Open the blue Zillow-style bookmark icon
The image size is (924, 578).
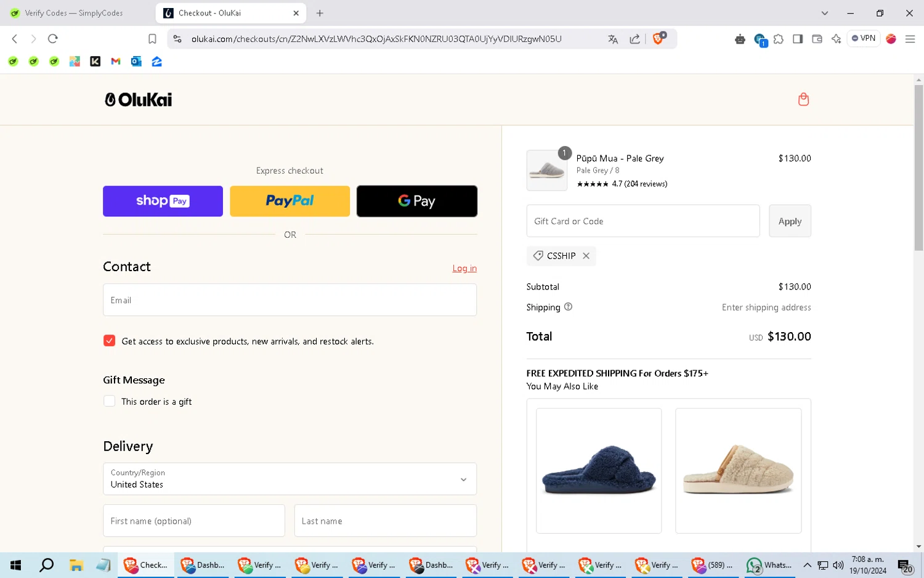click(157, 62)
